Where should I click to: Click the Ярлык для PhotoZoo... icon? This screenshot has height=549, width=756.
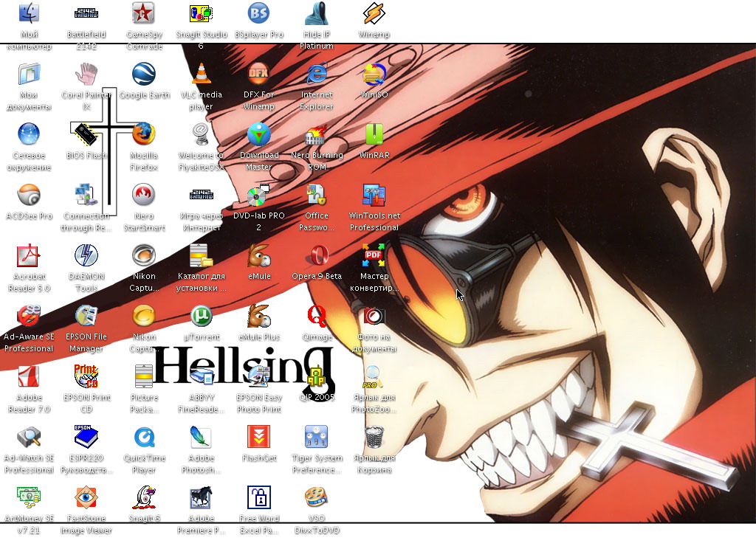click(x=374, y=376)
